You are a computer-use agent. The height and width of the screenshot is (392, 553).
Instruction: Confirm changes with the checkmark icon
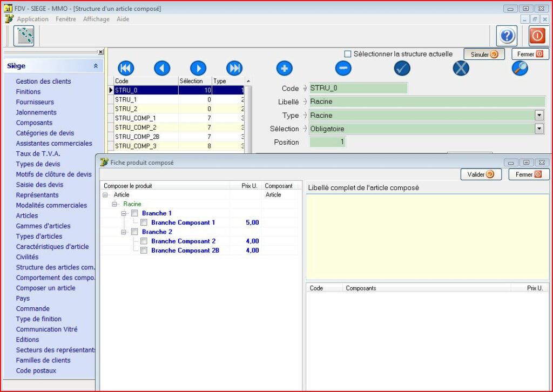[402, 68]
